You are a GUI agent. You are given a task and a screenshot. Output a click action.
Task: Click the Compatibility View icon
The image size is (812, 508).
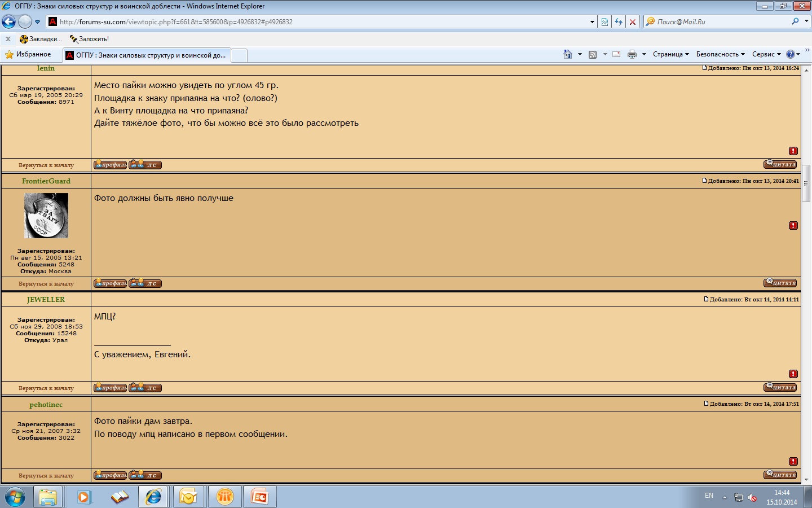(604, 22)
